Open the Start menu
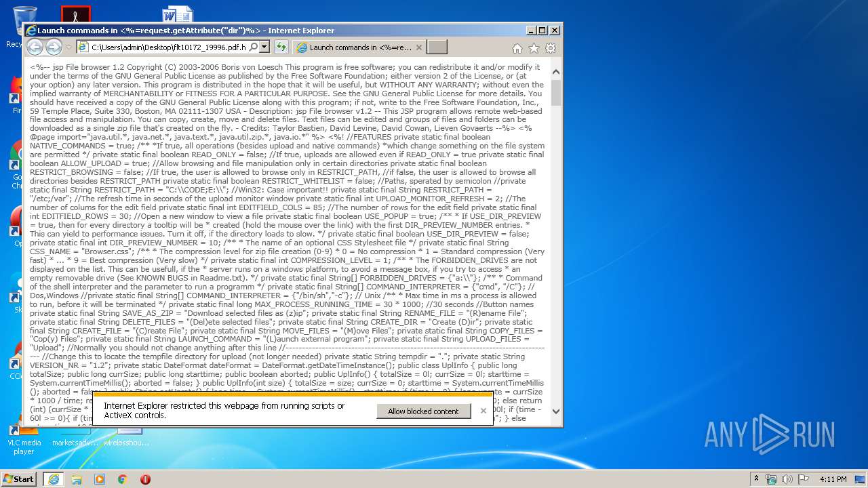Image resolution: width=868 pixels, height=488 pixels. coord(19,479)
